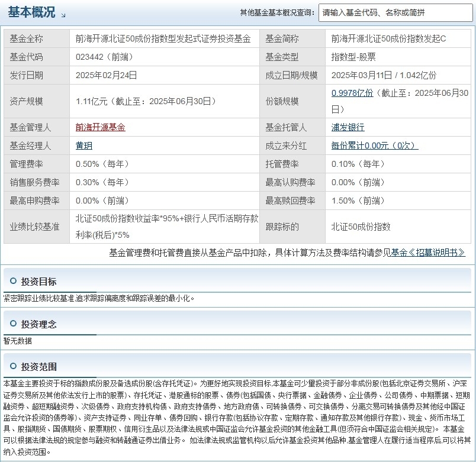Click the 投资范围 section title
The width and height of the screenshot is (476, 462).
39,367
